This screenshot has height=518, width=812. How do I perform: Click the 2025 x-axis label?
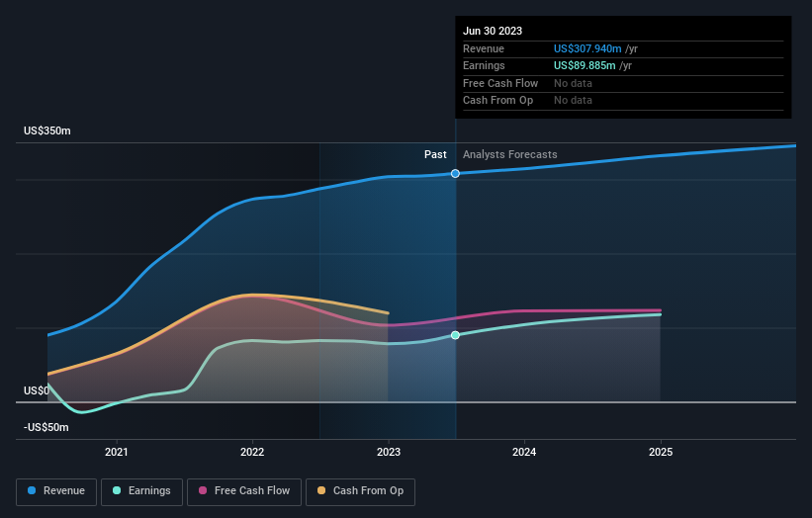coord(661,452)
